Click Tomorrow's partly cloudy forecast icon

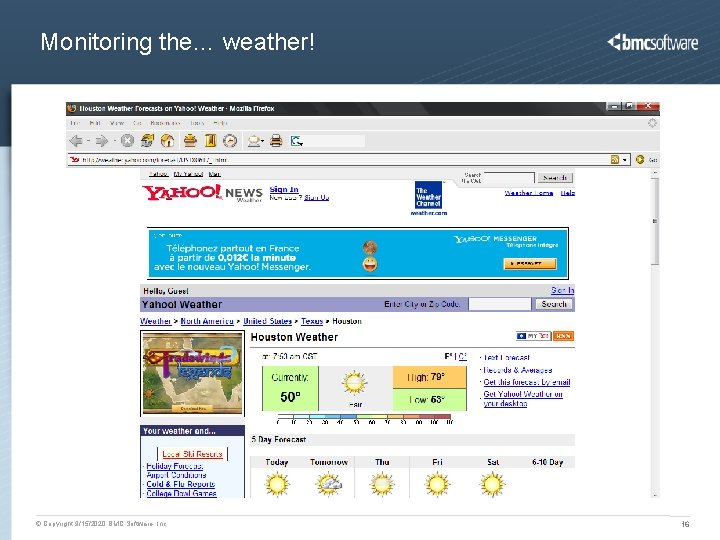[329, 484]
